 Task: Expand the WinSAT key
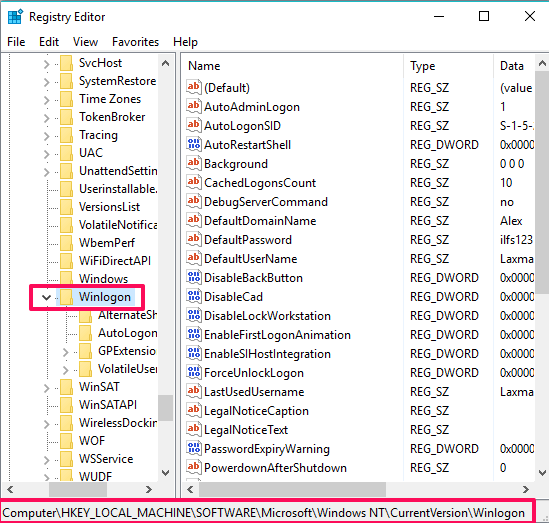(x=46, y=388)
